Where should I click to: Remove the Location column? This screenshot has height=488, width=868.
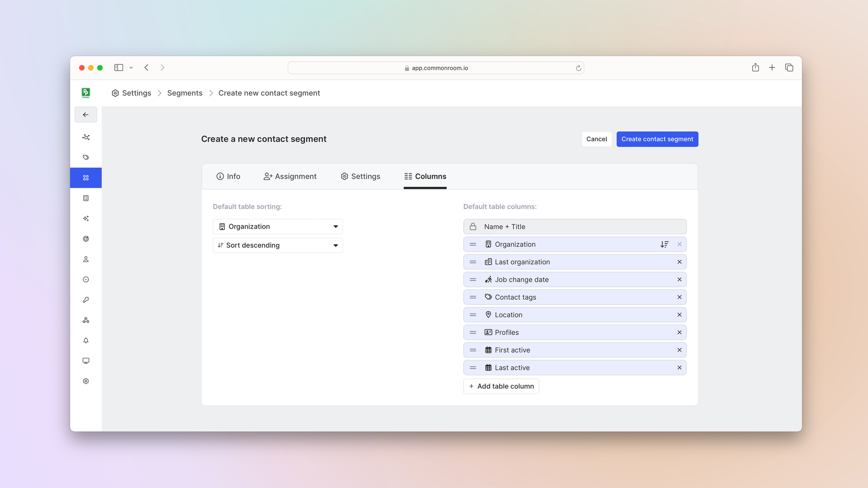(679, 315)
